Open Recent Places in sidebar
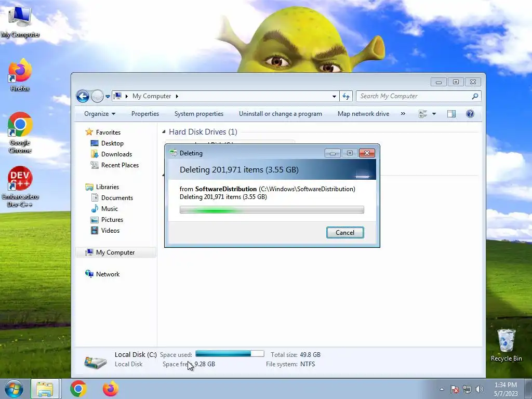 click(x=115, y=165)
